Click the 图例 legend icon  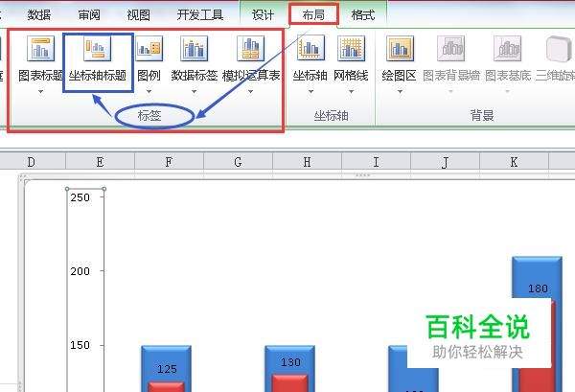149,49
